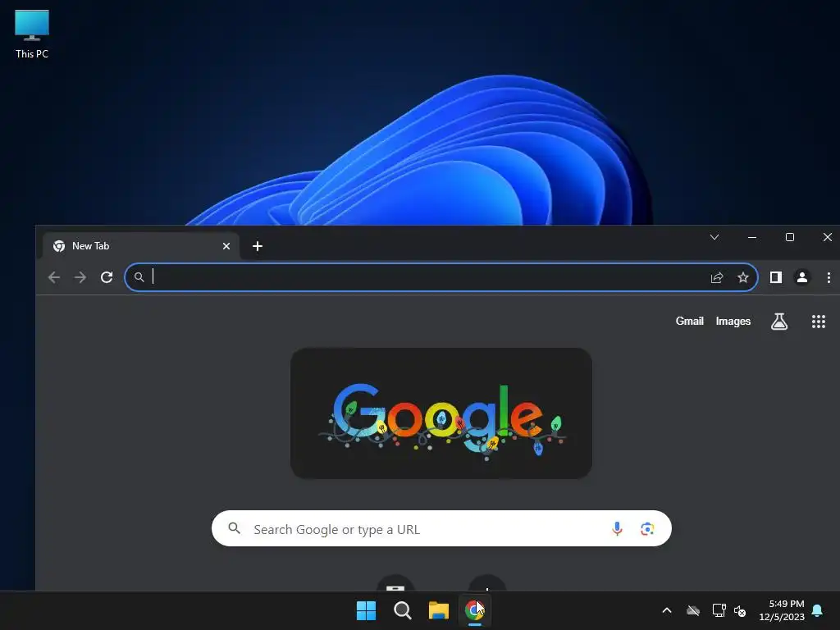The height and width of the screenshot is (630, 840).
Task: Open notifications bell icon
Action: [x=817, y=610]
